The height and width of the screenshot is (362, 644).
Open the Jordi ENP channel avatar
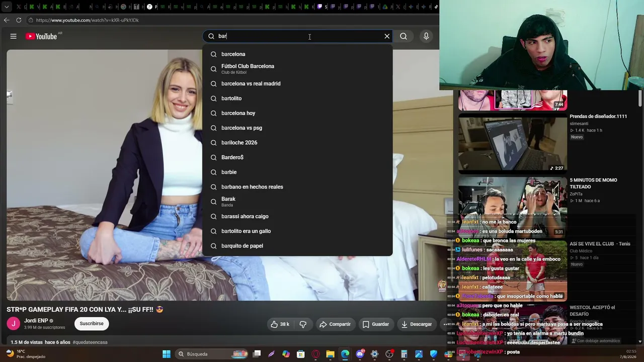14,323
